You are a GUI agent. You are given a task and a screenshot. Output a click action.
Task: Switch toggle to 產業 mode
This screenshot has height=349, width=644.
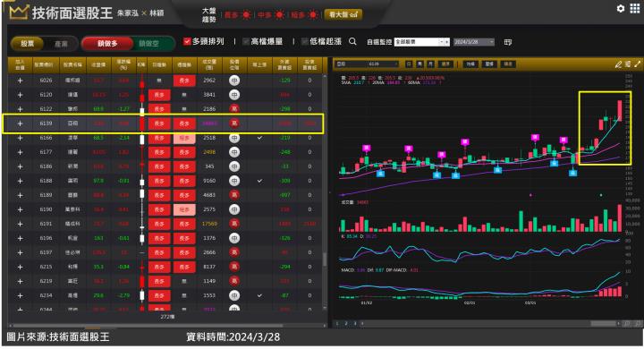[61, 44]
